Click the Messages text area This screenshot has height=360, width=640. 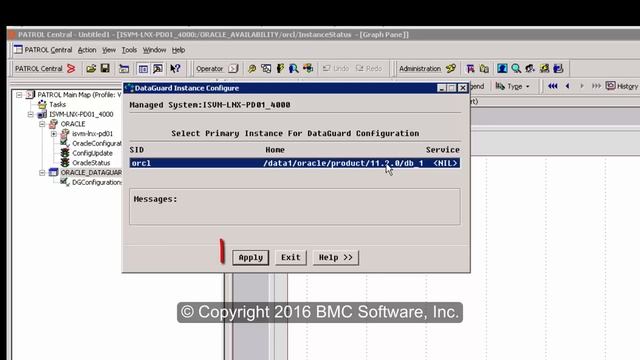click(x=295, y=207)
